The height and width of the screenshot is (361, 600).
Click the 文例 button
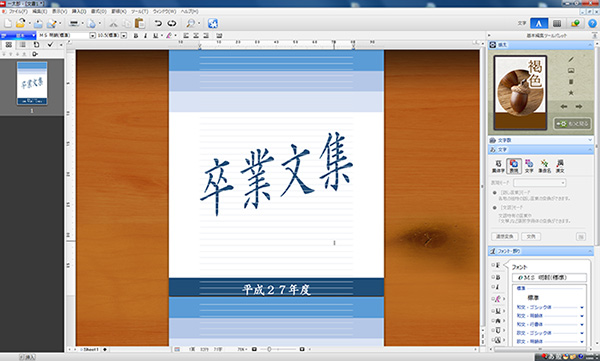click(x=531, y=237)
